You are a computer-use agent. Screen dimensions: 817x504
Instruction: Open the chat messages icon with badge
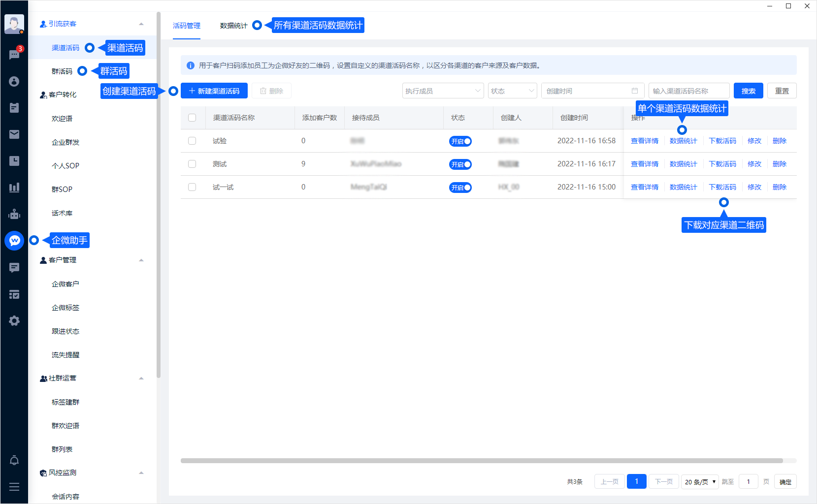14,54
